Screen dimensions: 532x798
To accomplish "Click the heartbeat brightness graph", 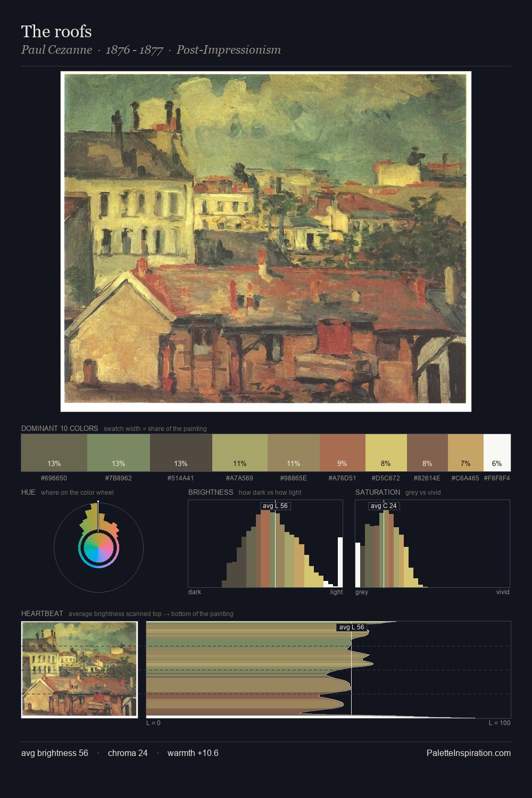I will (x=328, y=670).
